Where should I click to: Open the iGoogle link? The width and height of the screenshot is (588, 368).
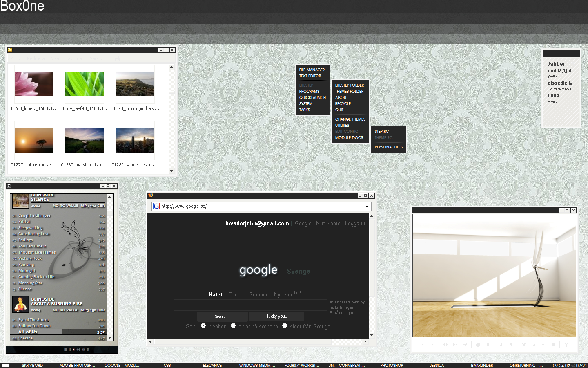click(x=303, y=224)
